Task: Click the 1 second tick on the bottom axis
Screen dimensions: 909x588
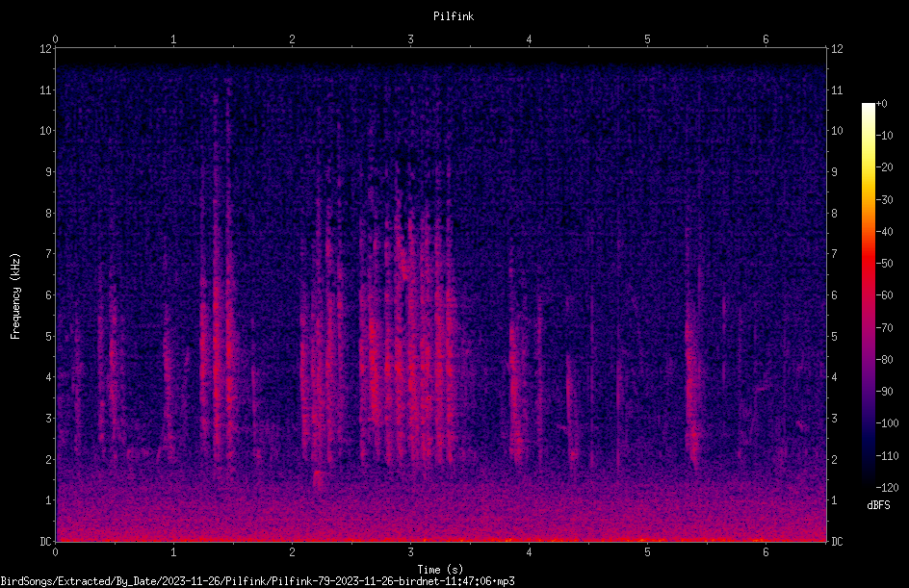Action: (x=173, y=552)
